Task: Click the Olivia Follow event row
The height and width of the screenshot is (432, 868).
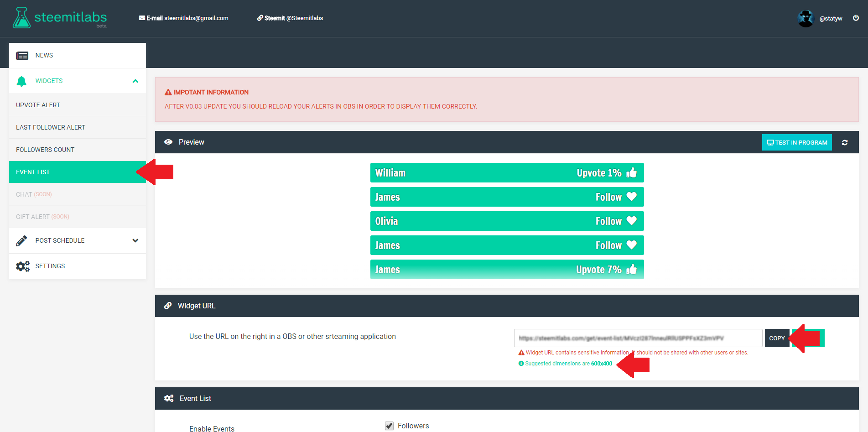Action: coord(507,221)
